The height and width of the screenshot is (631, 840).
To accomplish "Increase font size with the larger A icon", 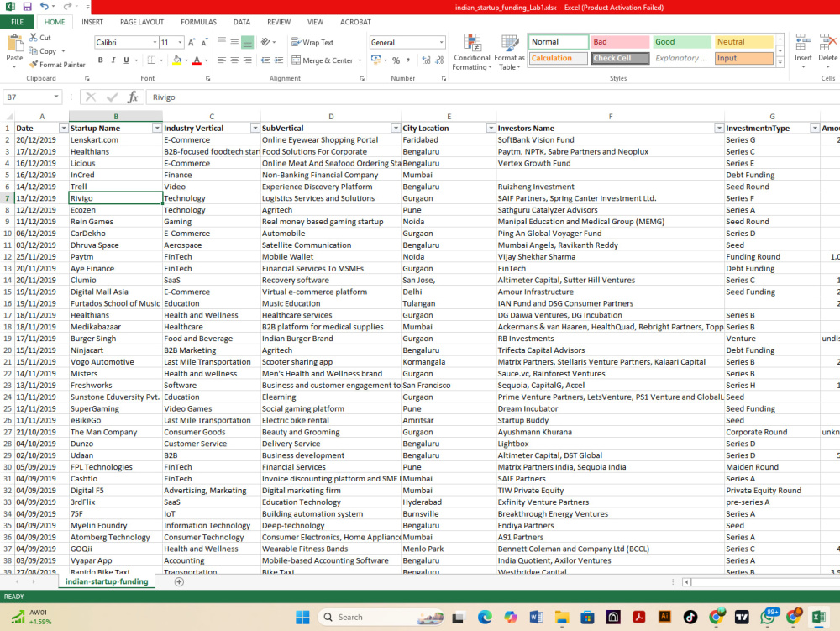I will (x=192, y=42).
